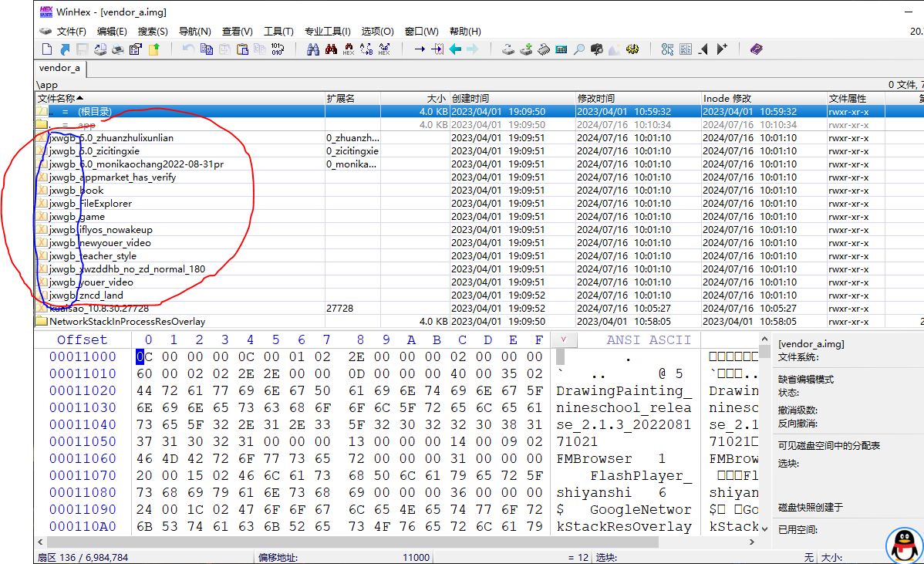The height and width of the screenshot is (564, 924).
Task: Click the New file toolbar icon
Action: (47, 49)
